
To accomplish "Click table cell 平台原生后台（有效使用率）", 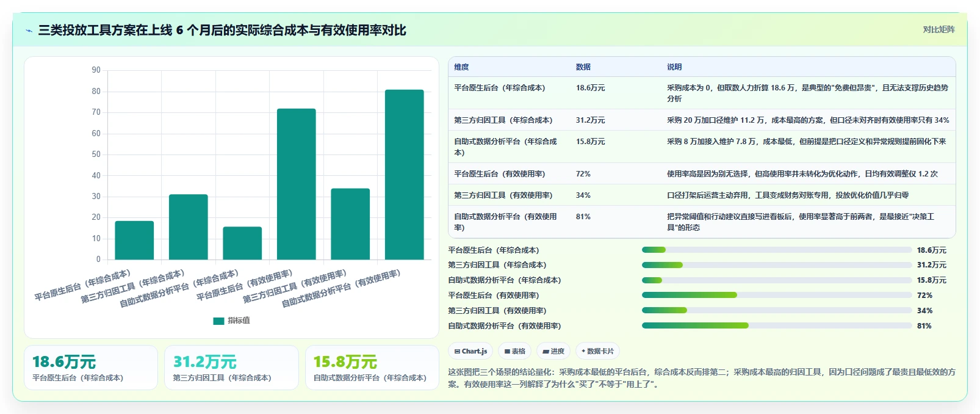I will tap(500, 174).
